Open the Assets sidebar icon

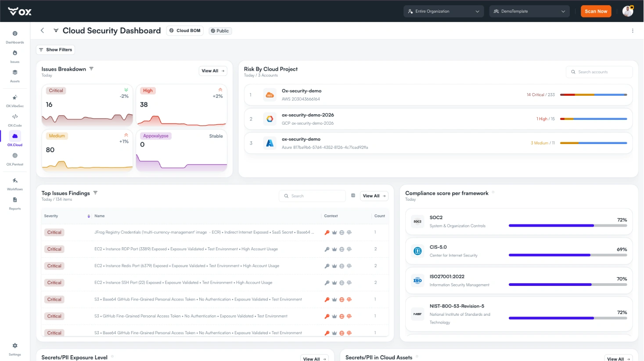[x=15, y=76]
